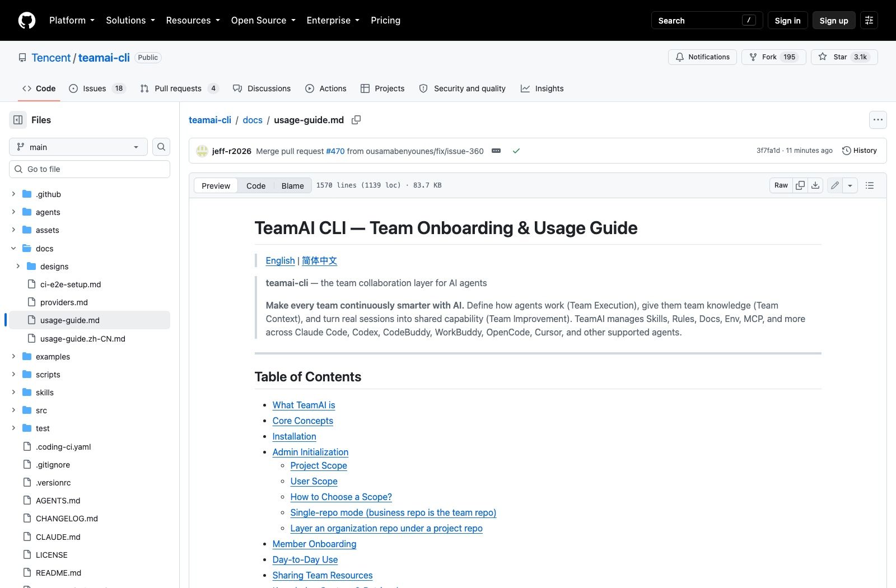The width and height of the screenshot is (896, 588).
Task: Switch to the Pull requests tab
Action: [179, 88]
